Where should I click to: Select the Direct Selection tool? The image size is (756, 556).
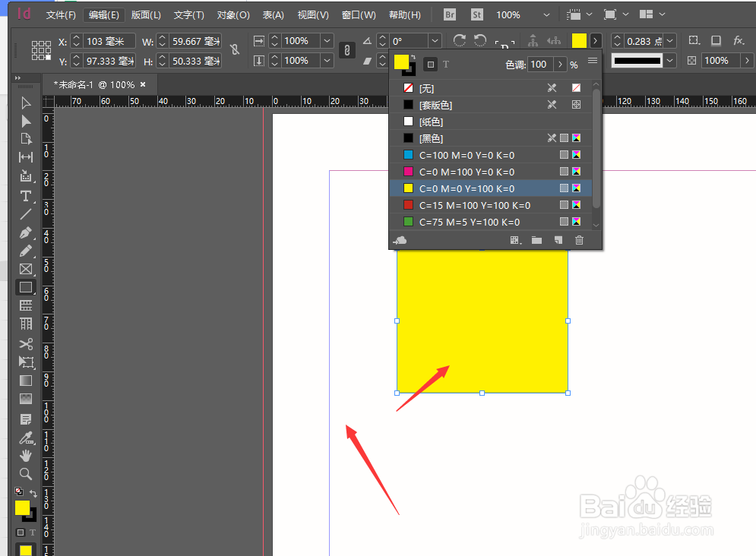point(26,121)
